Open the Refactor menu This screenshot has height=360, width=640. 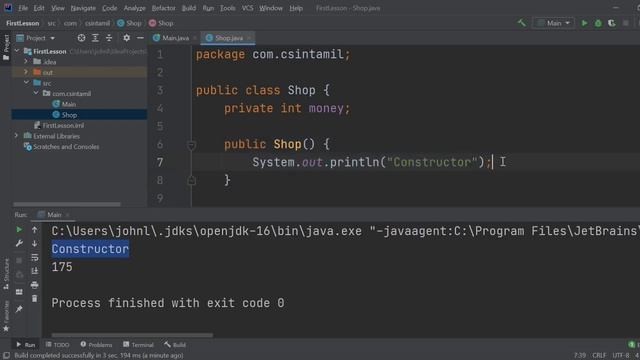[163, 8]
